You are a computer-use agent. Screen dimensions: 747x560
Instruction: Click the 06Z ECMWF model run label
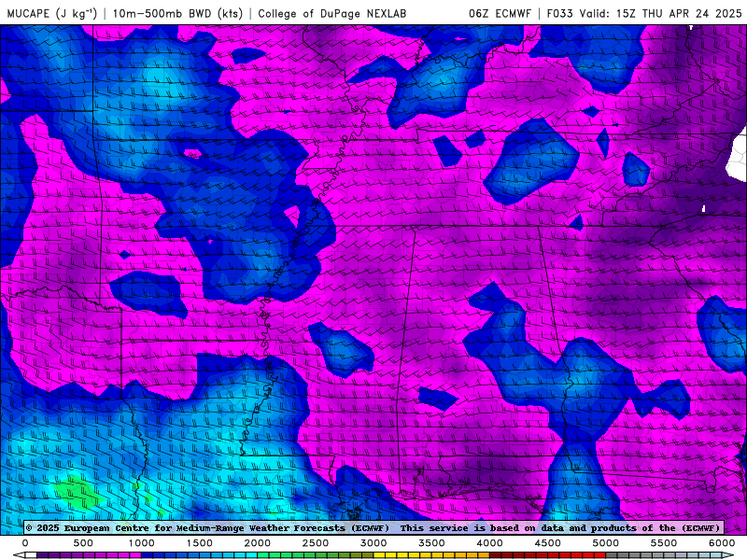pyautogui.click(x=500, y=13)
